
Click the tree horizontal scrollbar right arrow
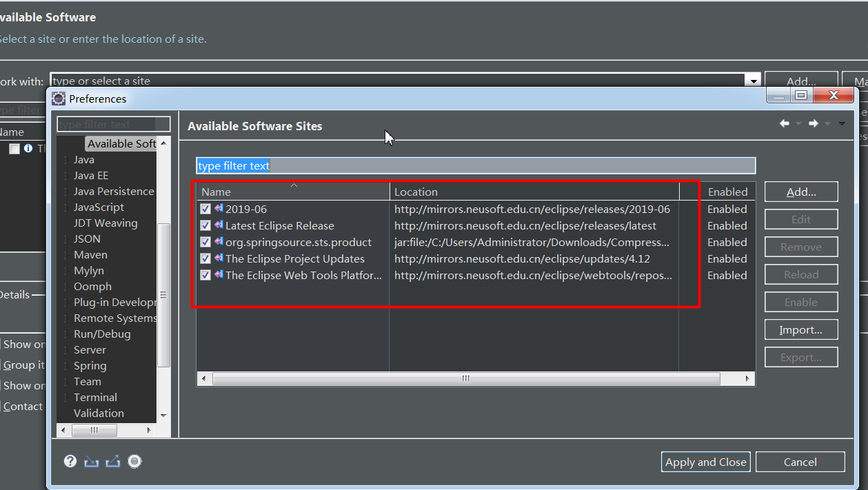click(149, 429)
